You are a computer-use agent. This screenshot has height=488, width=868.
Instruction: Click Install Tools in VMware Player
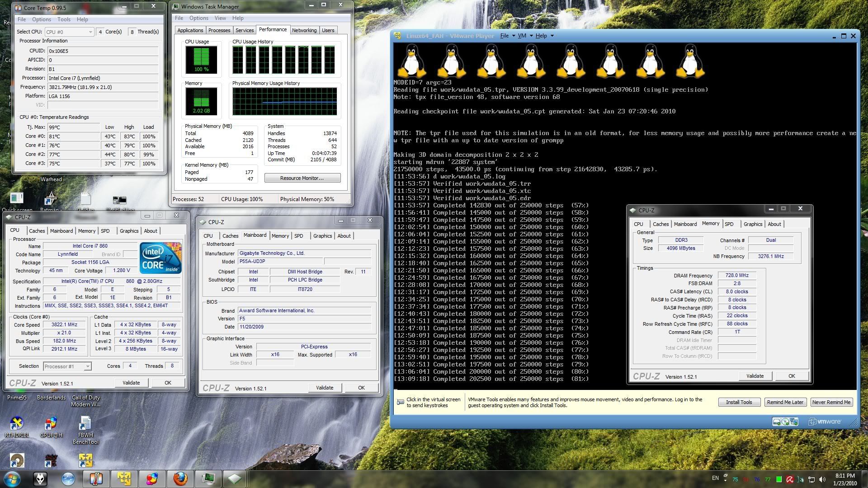pos(739,402)
